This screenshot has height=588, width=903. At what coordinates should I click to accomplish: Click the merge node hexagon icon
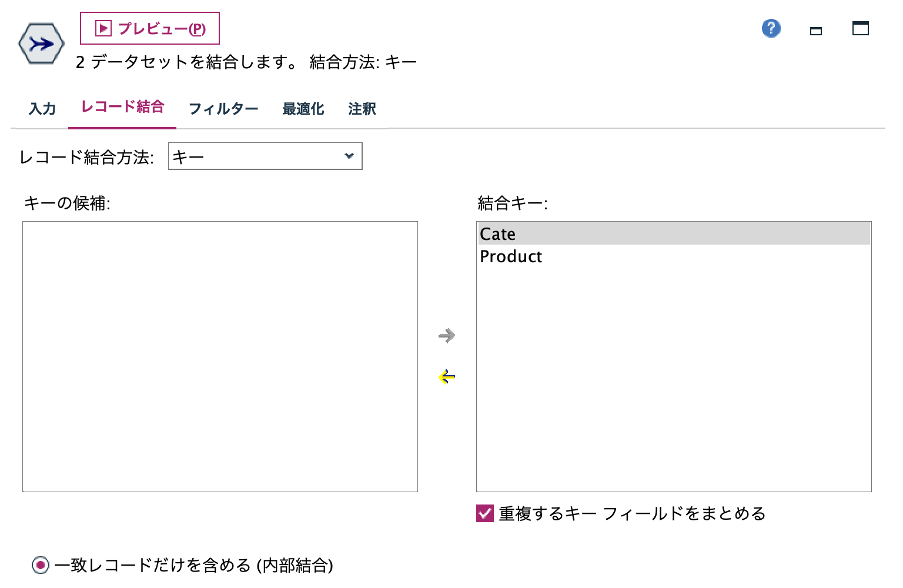[x=40, y=42]
